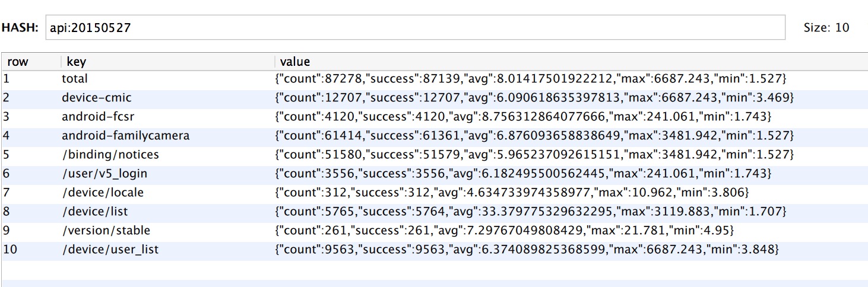
Task: Select the /device/user_list key cell
Action: pos(110,249)
